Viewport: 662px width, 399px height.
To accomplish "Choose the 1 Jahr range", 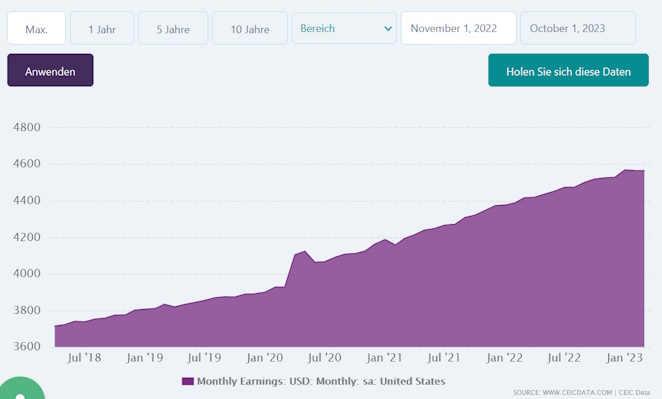I will [102, 28].
